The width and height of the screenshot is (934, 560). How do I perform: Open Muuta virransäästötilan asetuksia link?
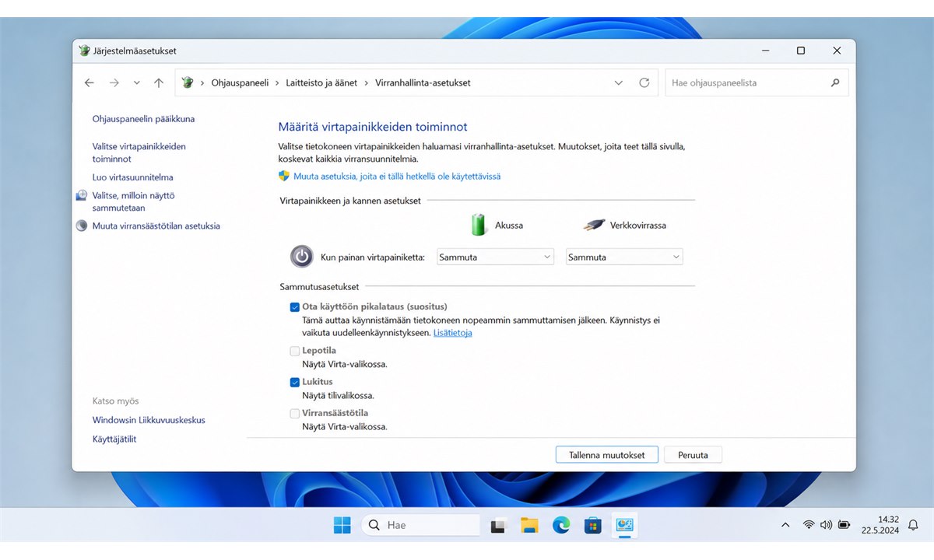pos(156,226)
